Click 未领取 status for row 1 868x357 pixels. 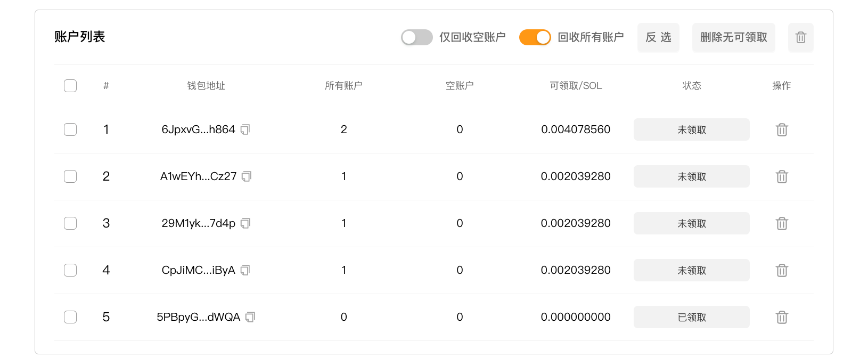(691, 129)
